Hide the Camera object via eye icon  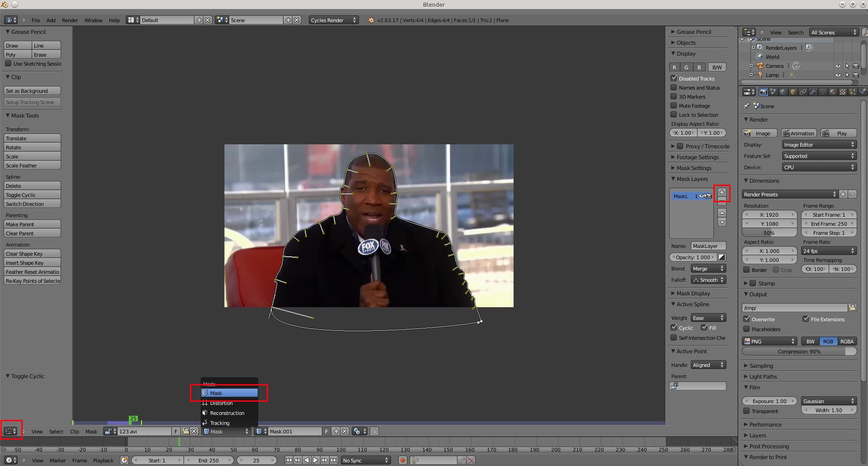coord(838,66)
